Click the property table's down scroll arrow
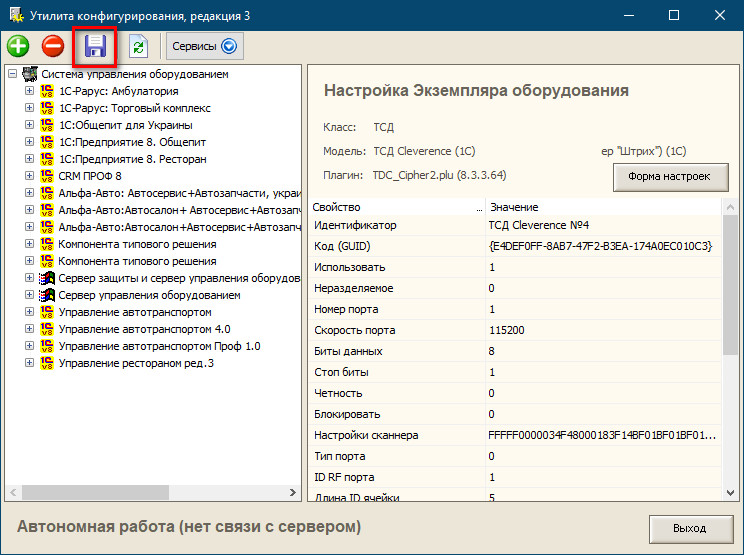Viewport: 744px width, 555px height. [730, 493]
